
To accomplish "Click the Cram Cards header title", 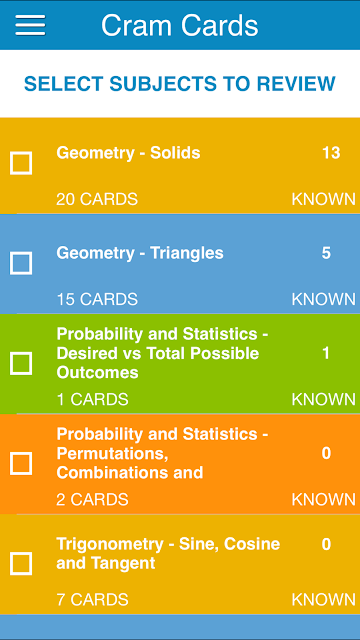I will coord(180,25).
